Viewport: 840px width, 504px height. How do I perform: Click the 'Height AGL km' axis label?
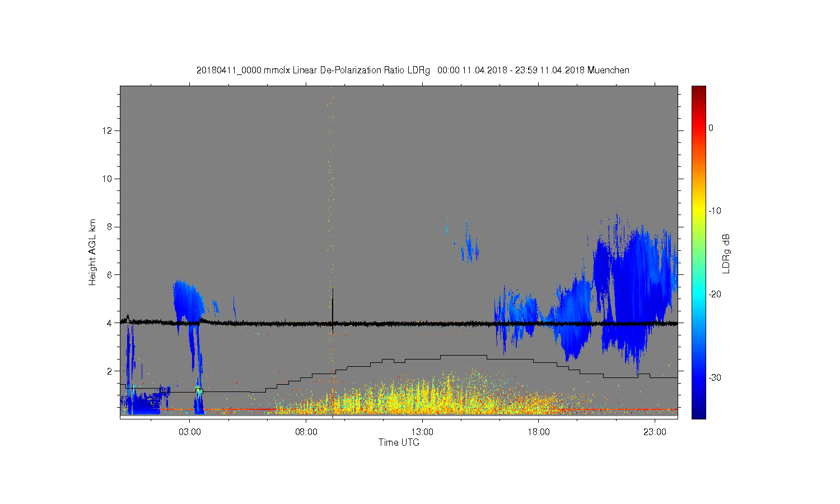[92, 252]
